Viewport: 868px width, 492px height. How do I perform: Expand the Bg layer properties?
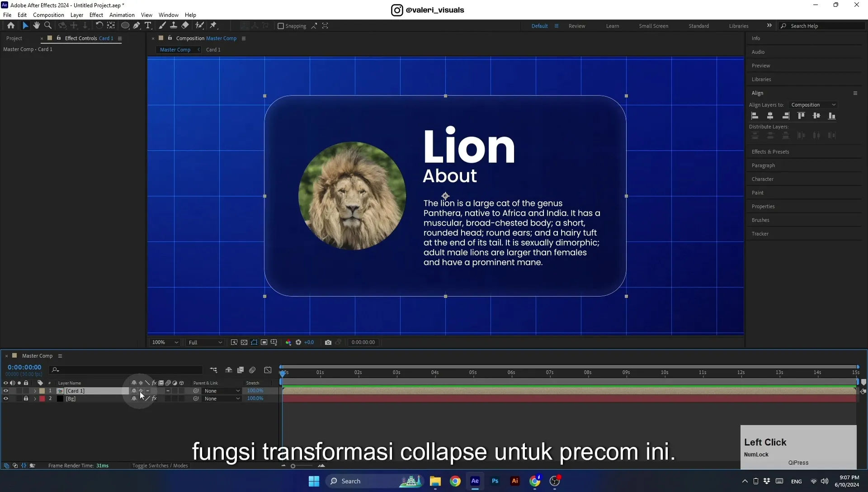pos(35,399)
